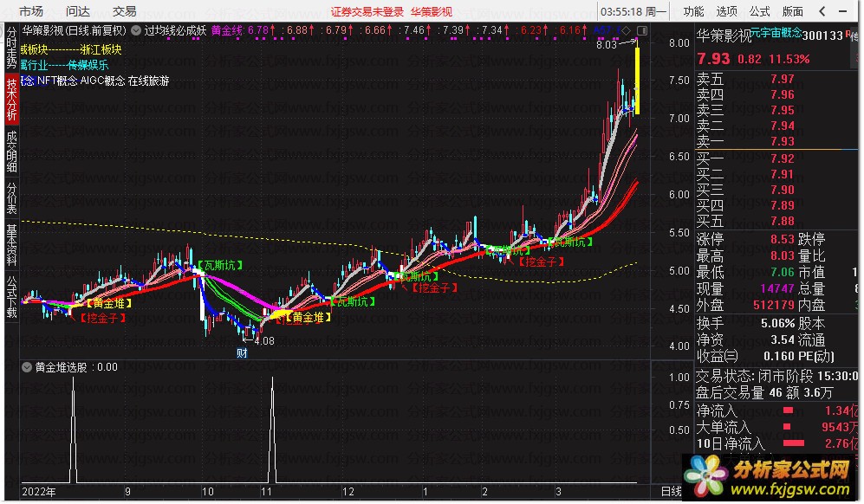Open the 版面 menu

coord(792,11)
